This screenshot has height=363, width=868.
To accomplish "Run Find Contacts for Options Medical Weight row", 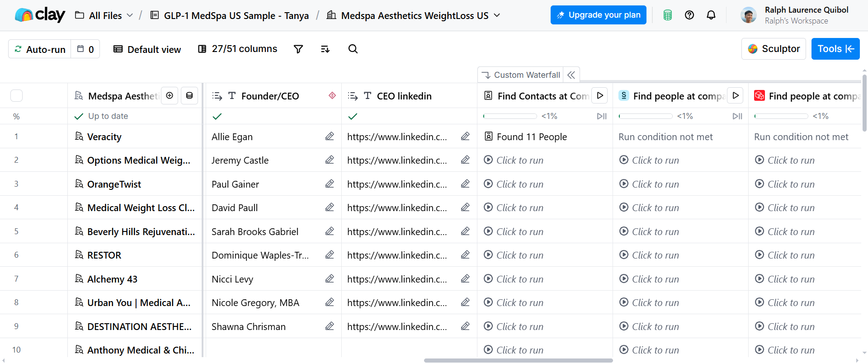I will (514, 160).
